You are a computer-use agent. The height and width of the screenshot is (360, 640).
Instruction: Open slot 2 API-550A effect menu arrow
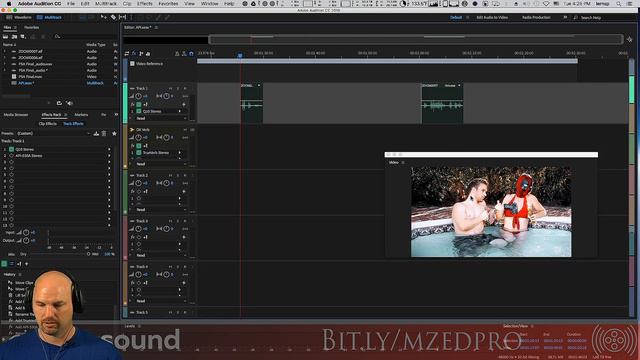(109, 156)
